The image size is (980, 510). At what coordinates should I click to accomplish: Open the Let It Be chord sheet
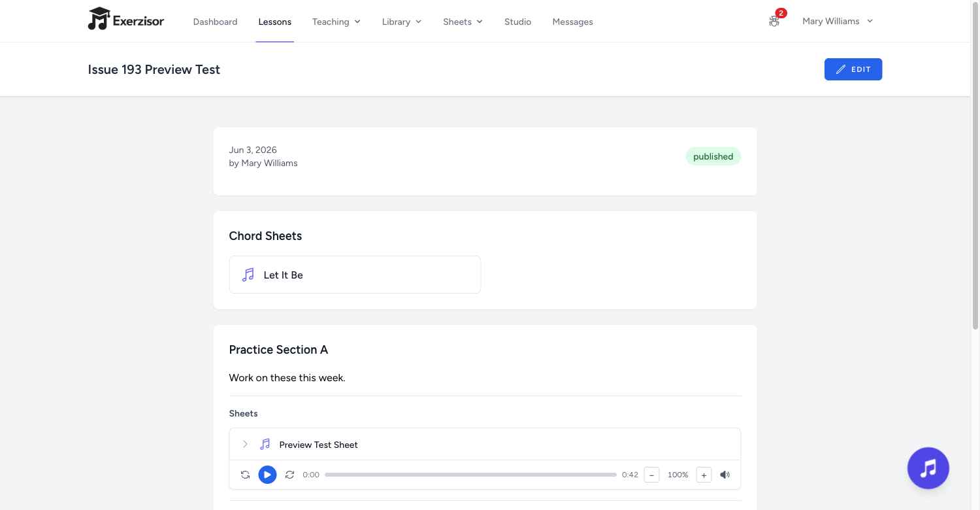[355, 275]
